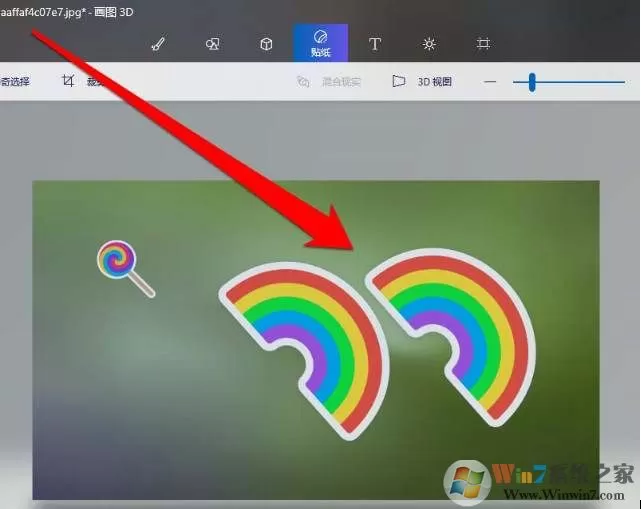Click the 裁剪 crop label
Viewport: 641px width, 509px height.
tap(95, 82)
